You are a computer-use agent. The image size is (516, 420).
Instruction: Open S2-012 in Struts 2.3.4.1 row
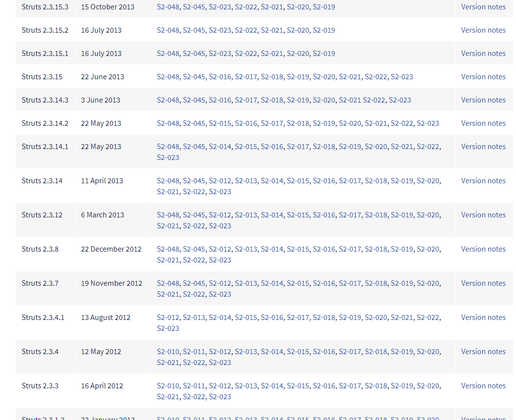point(168,317)
